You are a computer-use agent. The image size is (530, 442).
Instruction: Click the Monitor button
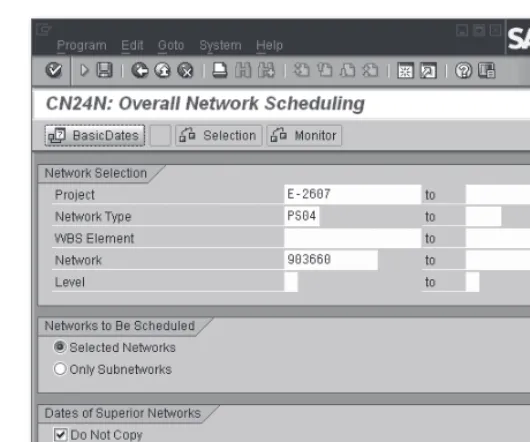click(x=304, y=136)
